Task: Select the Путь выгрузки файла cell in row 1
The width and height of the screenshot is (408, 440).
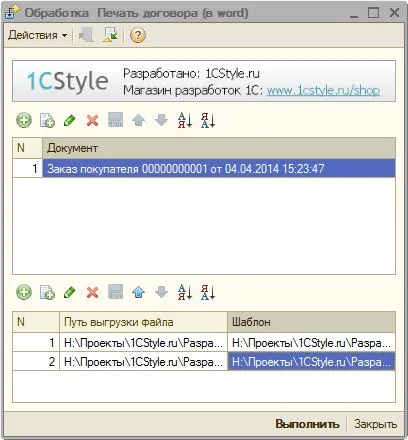Action: 143,342
